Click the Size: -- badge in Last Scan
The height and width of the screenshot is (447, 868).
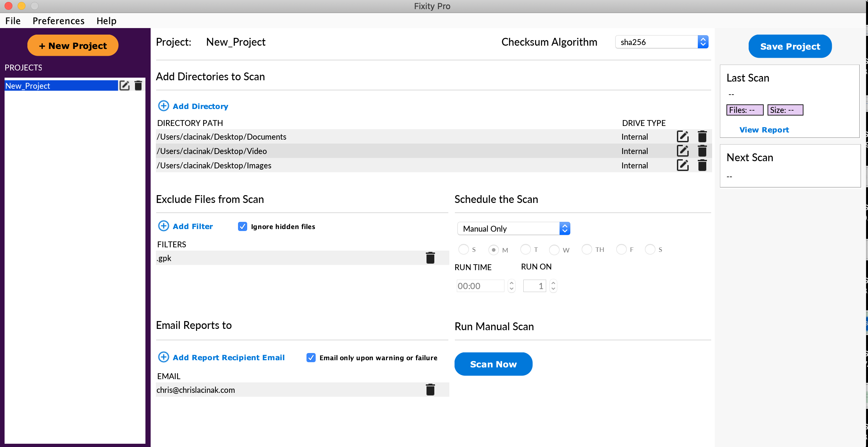(785, 110)
